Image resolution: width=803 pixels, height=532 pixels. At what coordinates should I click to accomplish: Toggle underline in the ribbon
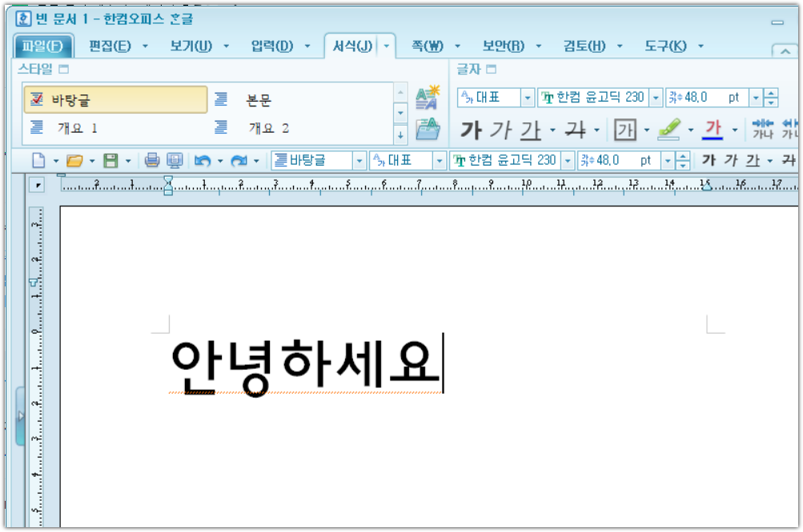click(x=531, y=130)
